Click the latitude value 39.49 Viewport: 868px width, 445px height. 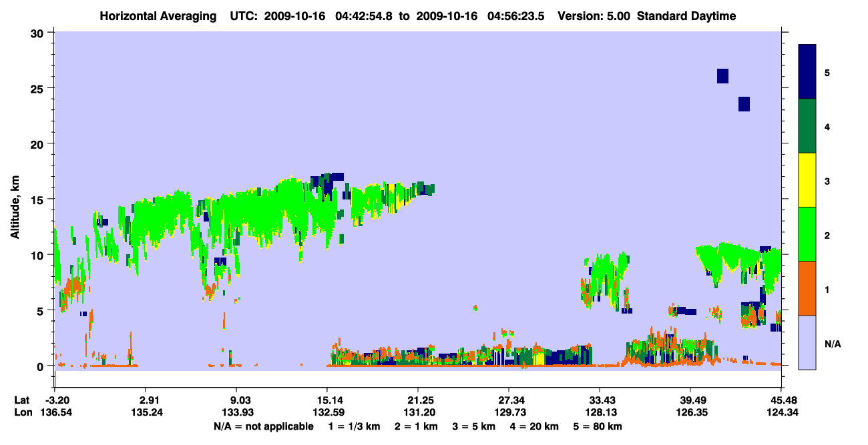[690, 400]
